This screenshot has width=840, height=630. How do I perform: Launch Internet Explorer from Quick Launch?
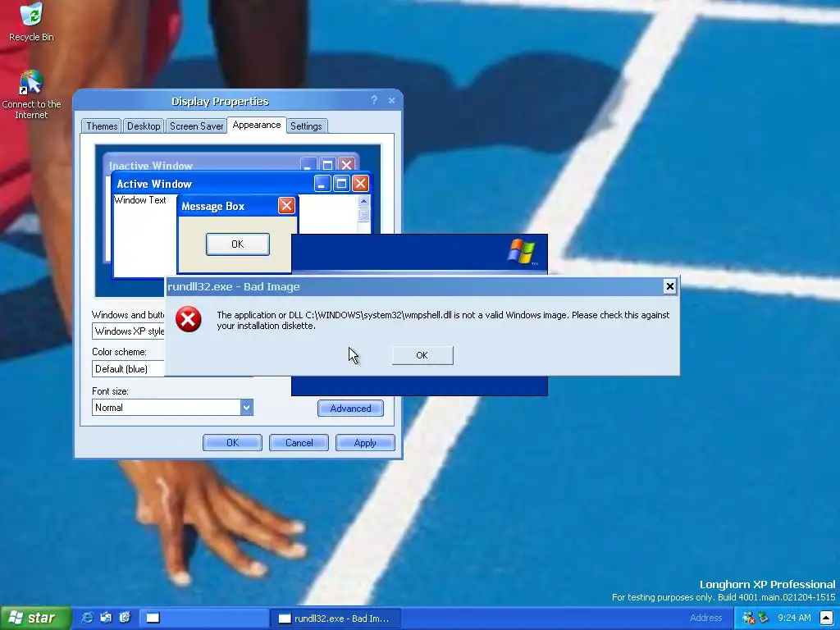coord(87,618)
